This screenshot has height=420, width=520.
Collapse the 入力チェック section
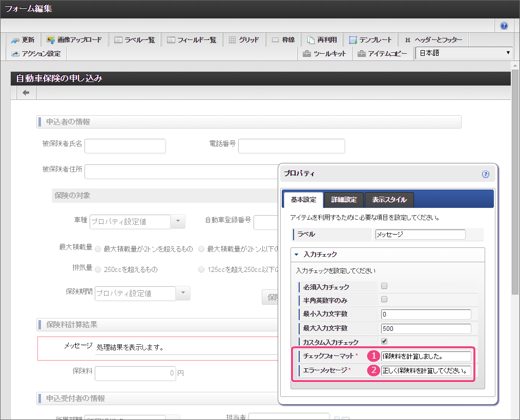point(297,254)
